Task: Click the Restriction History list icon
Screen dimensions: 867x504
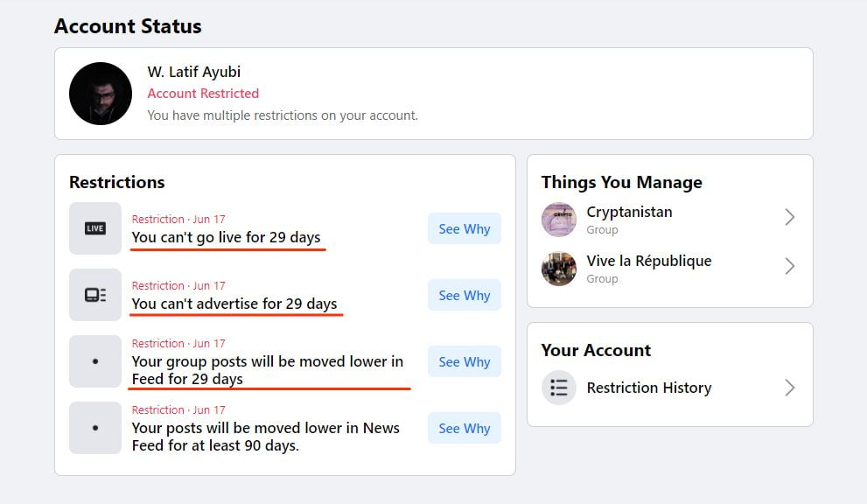Action: point(559,388)
